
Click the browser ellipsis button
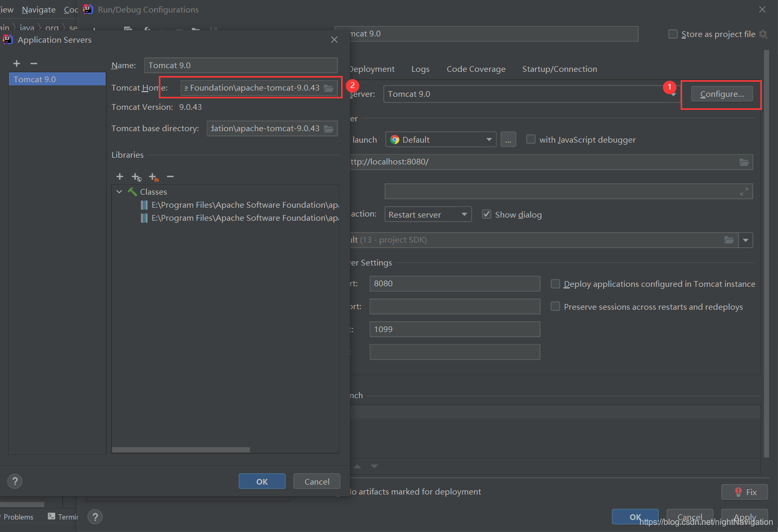pos(508,140)
